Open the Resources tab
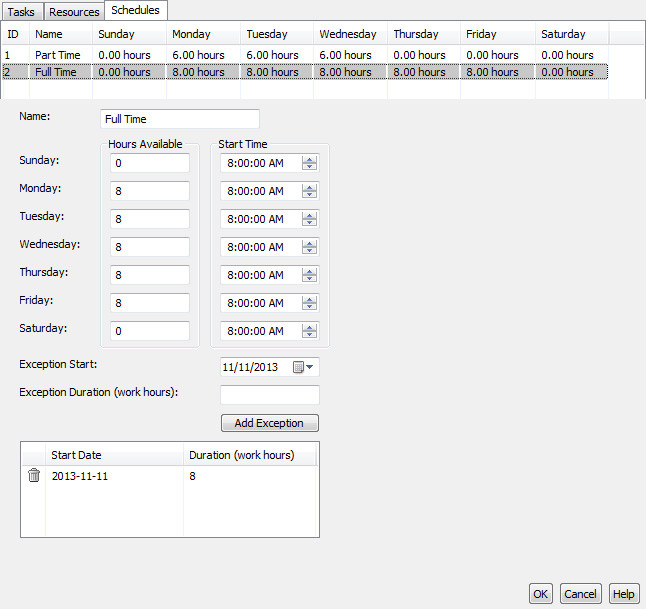646x609 pixels. tap(74, 12)
